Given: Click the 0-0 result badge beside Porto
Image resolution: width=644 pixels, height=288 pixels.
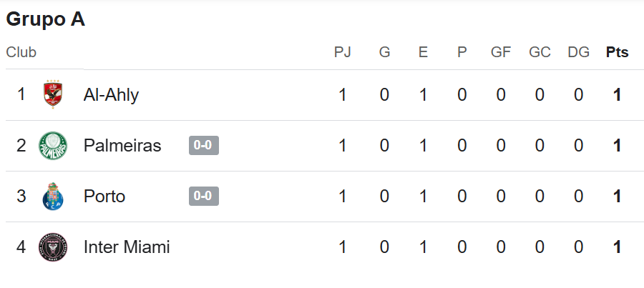Looking at the screenshot, I should coord(204,196).
